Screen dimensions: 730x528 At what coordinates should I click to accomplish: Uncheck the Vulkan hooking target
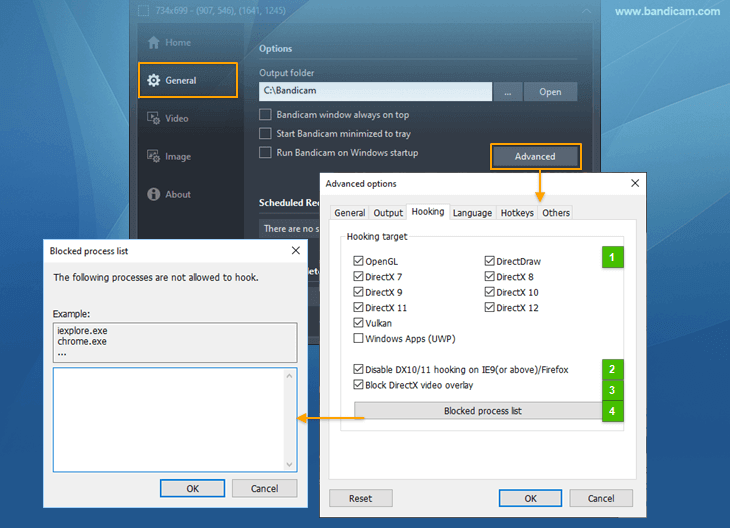358,323
